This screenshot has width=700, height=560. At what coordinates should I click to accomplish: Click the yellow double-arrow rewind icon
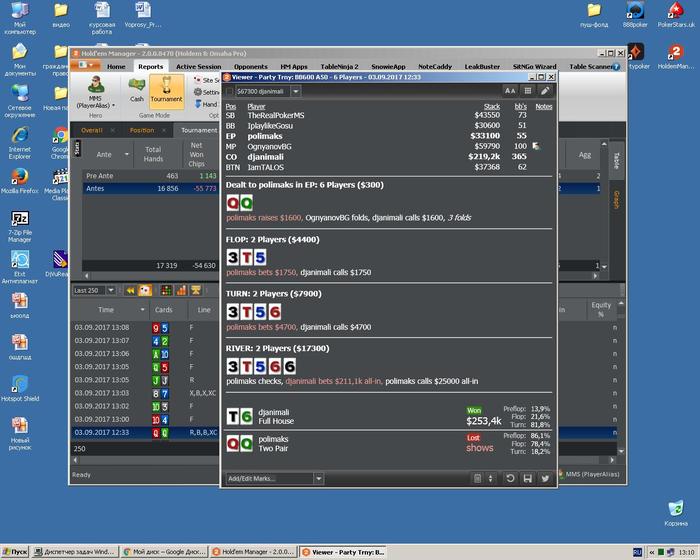(130, 291)
